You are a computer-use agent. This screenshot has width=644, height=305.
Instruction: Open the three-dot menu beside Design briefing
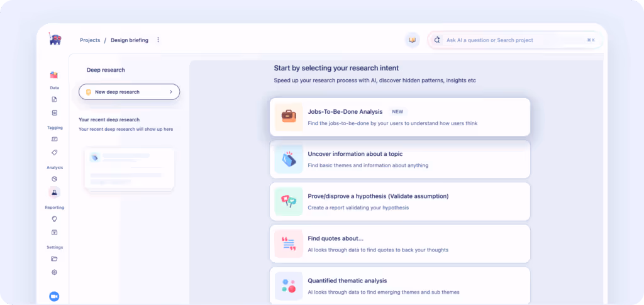point(158,40)
